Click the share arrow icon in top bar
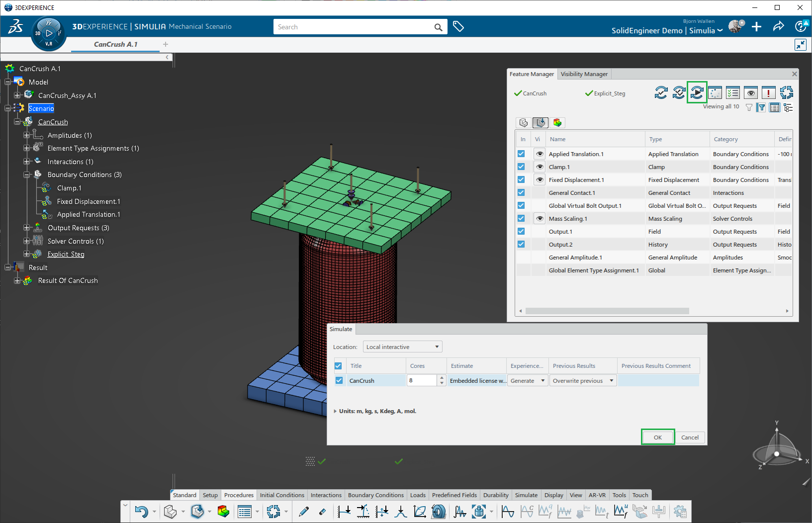This screenshot has height=523, width=812. tap(778, 27)
